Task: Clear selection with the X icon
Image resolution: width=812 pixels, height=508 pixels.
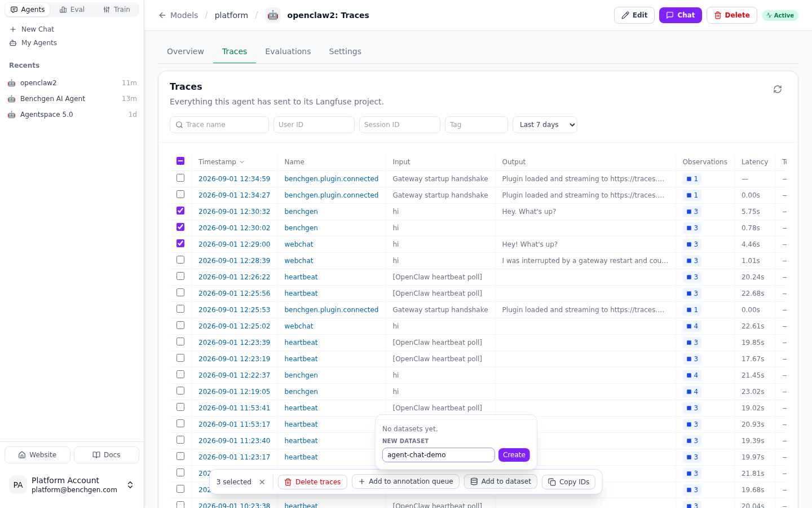Action: coord(262,482)
